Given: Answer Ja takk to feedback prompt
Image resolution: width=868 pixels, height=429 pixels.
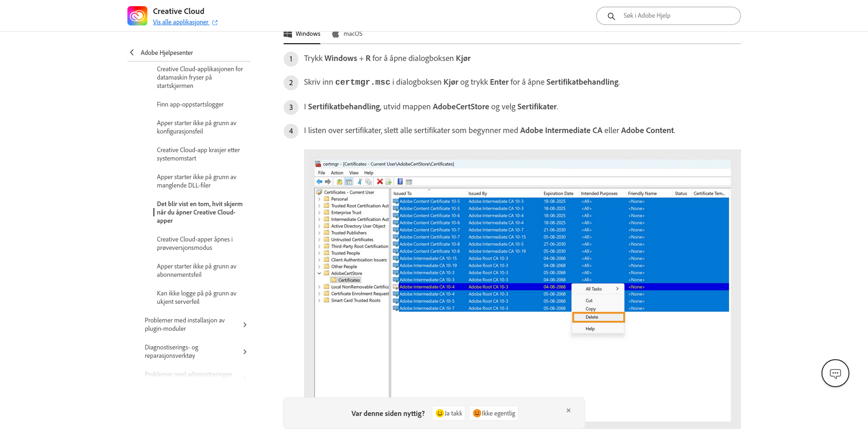Looking at the screenshot, I should 449,413.
